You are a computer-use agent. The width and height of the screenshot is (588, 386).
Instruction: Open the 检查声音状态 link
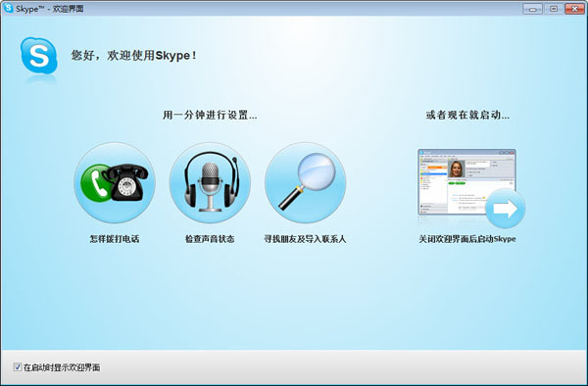click(x=210, y=239)
